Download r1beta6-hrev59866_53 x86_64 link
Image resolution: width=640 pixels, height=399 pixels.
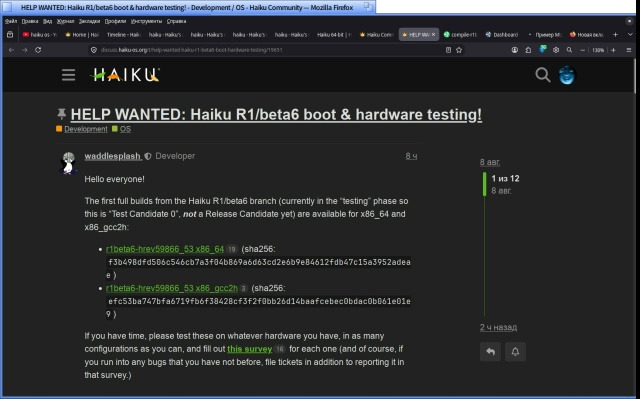point(165,249)
